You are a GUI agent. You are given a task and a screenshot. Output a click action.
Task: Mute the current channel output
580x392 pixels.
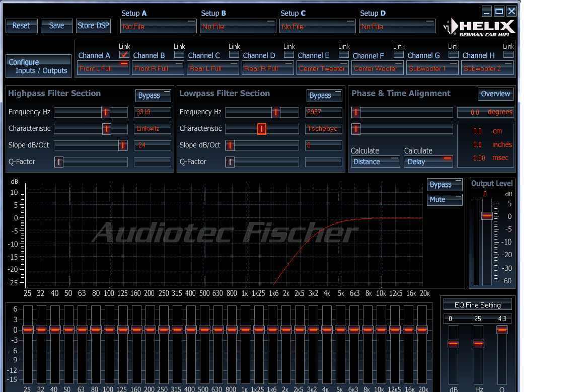click(x=445, y=199)
